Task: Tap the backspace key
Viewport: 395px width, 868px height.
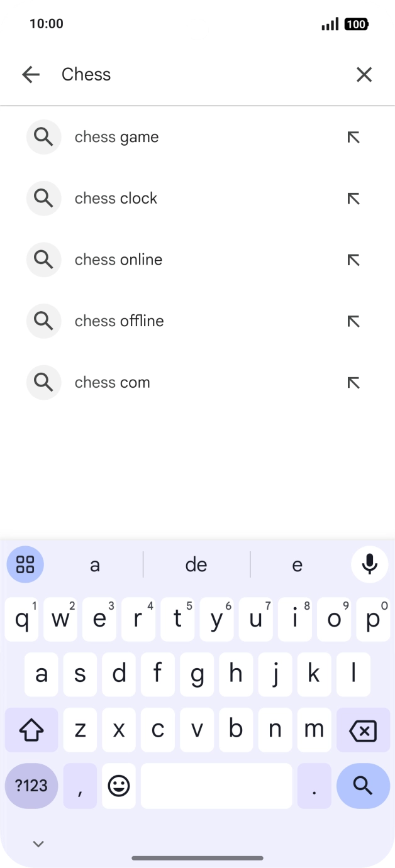Action: tap(362, 730)
